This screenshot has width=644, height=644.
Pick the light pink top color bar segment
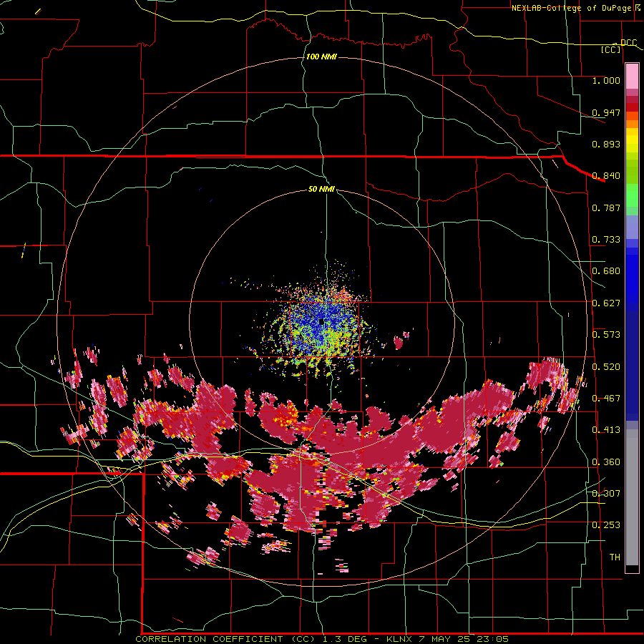click(632, 76)
